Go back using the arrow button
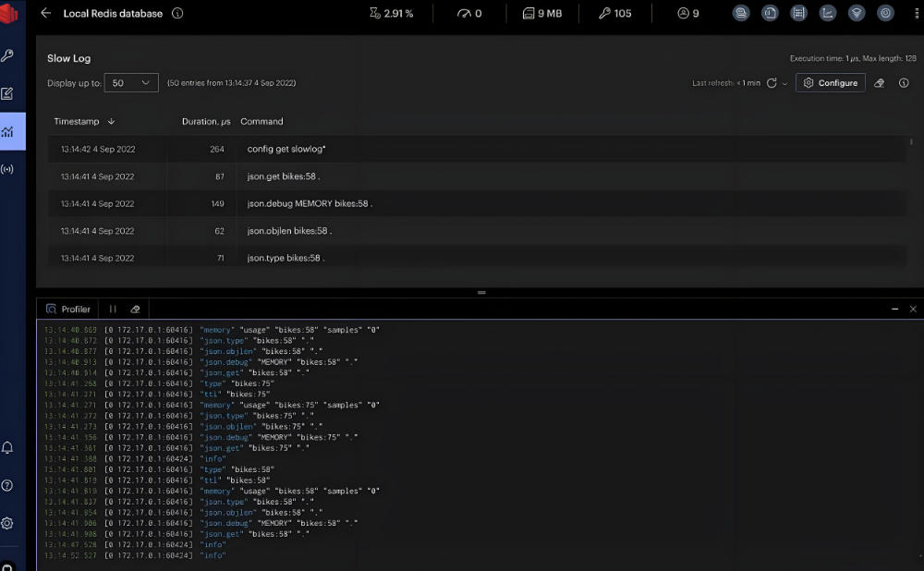Image resolution: width=924 pixels, height=571 pixels. [x=45, y=14]
